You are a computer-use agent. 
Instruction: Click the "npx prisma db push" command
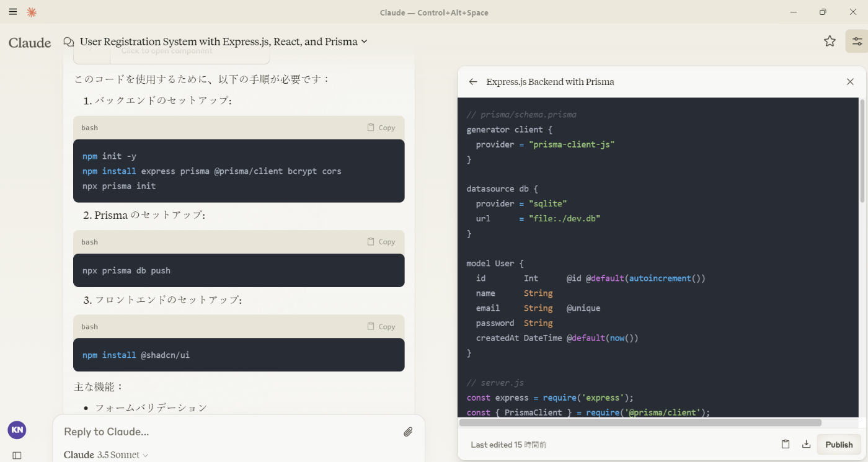[126, 270]
